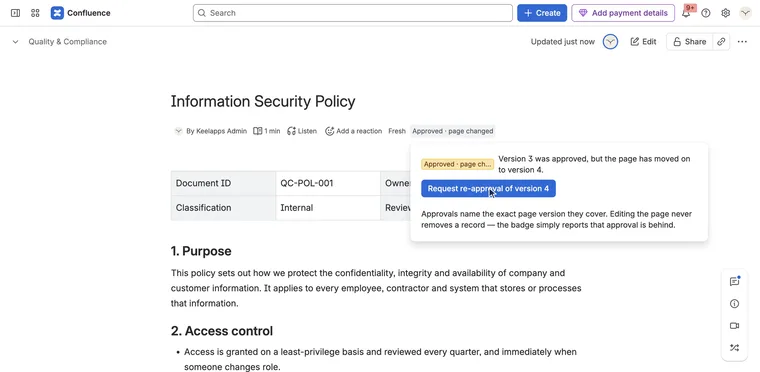Copy the page link icon
The image size is (760, 372).
[x=721, y=42]
